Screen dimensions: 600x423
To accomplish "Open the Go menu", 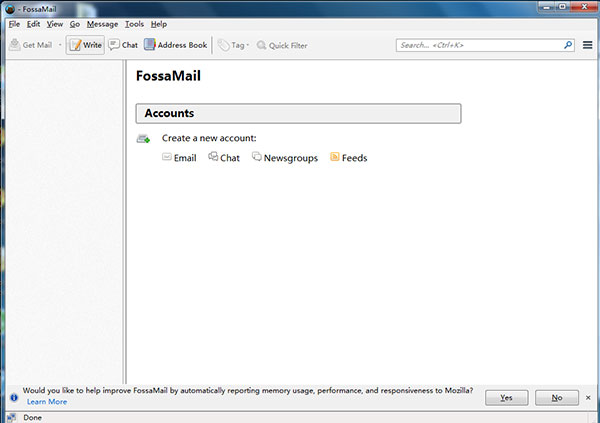I will [75, 24].
